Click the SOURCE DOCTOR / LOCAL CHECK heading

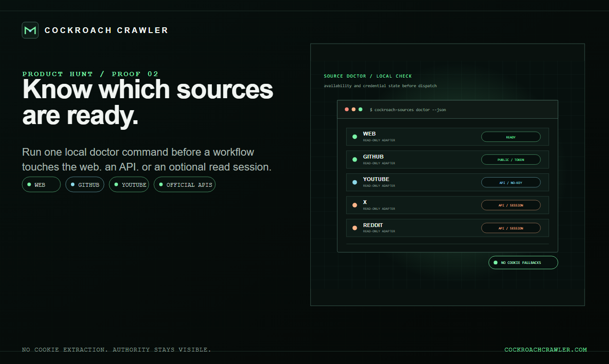[x=368, y=76]
